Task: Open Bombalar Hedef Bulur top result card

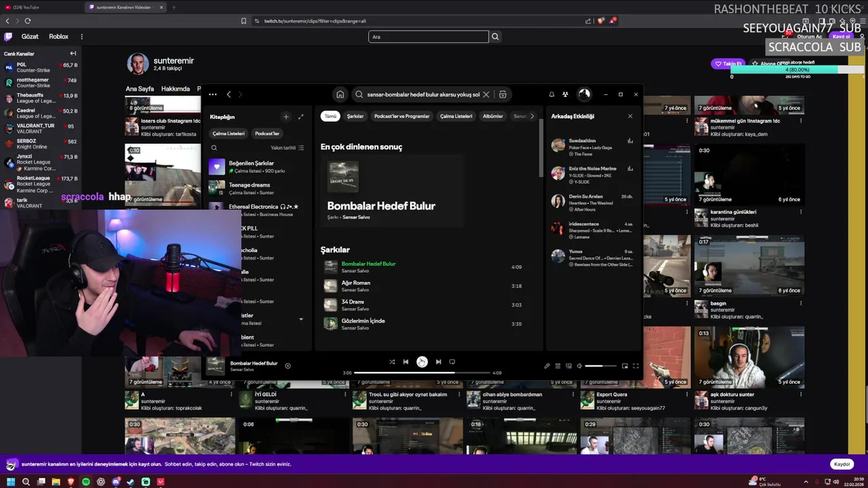Action: [x=392, y=192]
